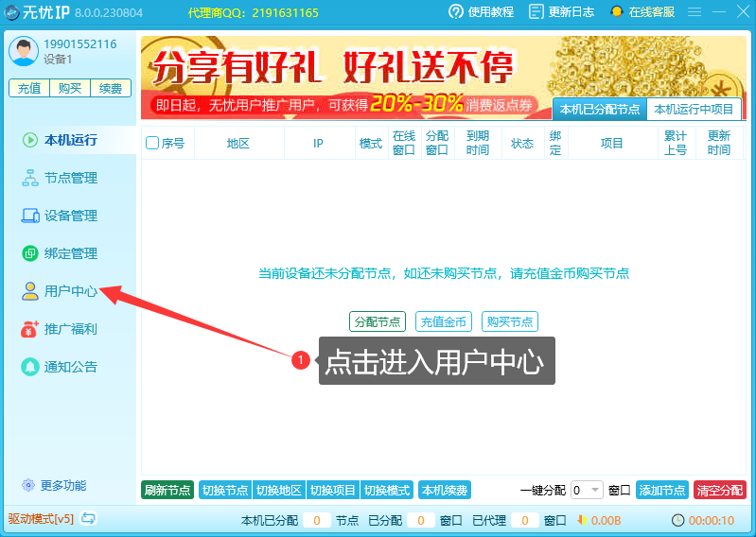Click the 更新日志 document icon

536,11
